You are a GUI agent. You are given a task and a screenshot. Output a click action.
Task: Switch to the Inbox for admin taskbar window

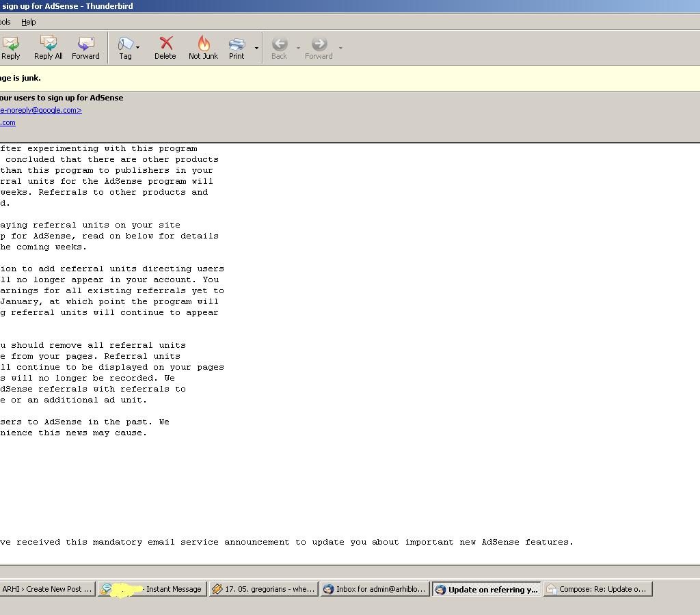tap(374, 589)
